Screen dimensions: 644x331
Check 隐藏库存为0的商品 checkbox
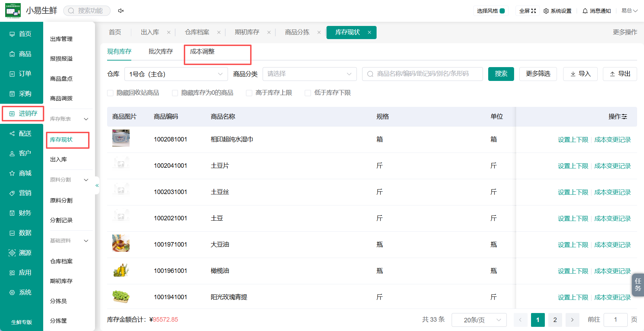[175, 93]
